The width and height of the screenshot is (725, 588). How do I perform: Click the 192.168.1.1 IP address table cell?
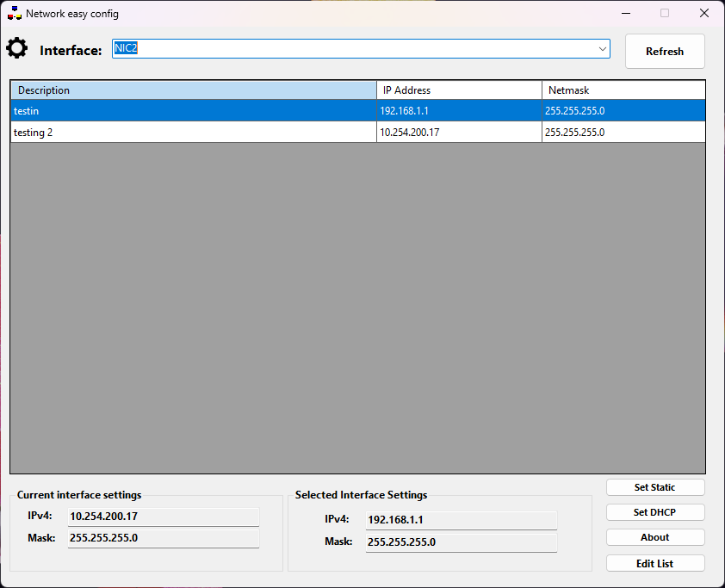pos(459,111)
